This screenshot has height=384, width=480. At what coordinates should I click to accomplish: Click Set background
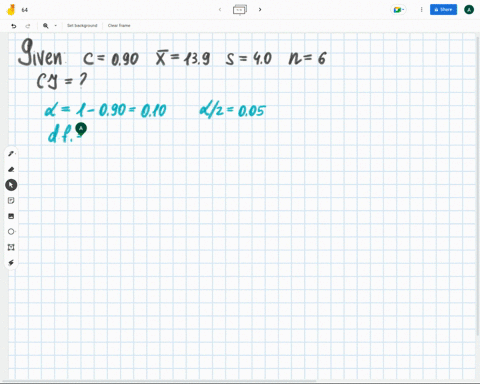(82, 26)
